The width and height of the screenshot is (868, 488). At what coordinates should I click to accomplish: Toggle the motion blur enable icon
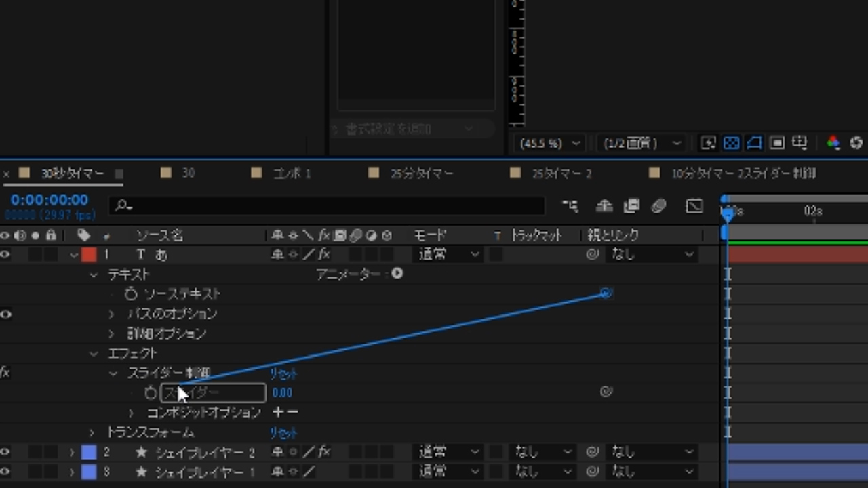click(658, 206)
